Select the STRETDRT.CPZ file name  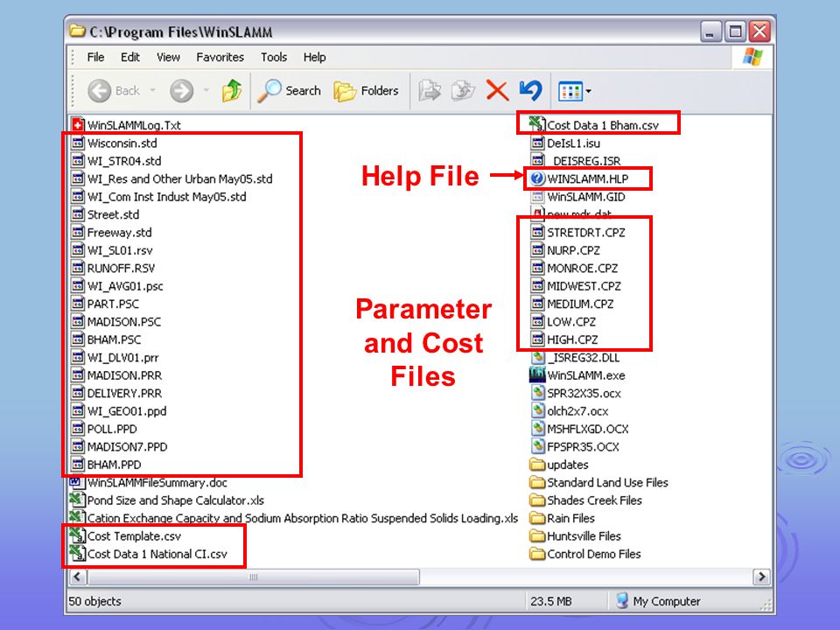click(x=586, y=233)
